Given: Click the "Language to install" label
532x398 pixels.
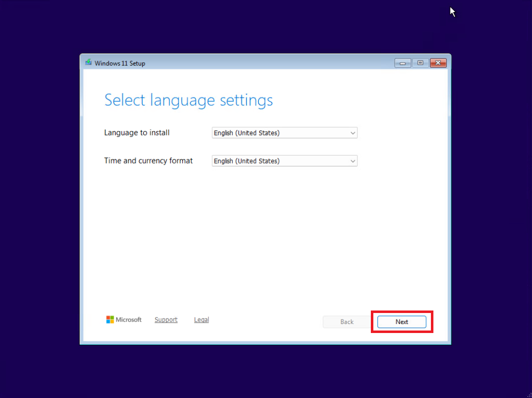Looking at the screenshot, I should (x=137, y=133).
